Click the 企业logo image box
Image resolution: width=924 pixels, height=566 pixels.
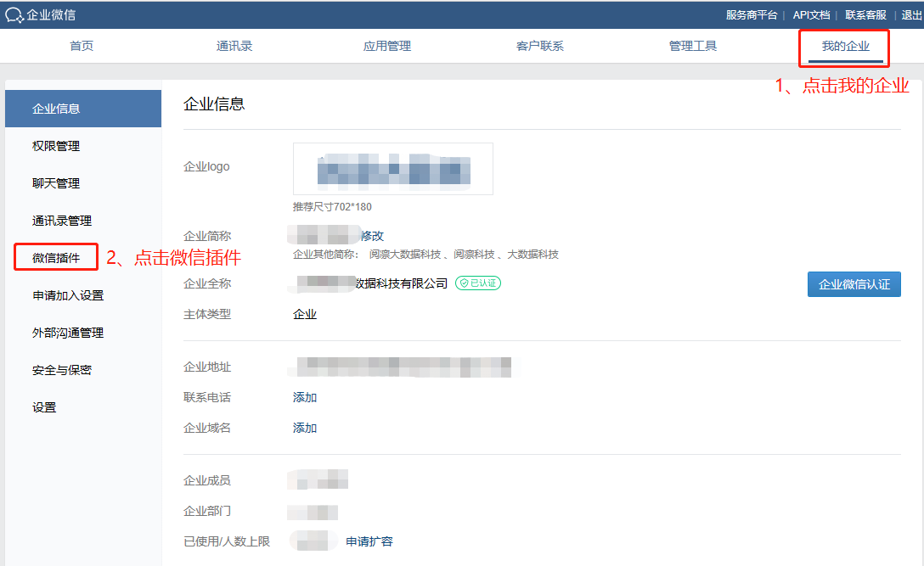pos(393,169)
